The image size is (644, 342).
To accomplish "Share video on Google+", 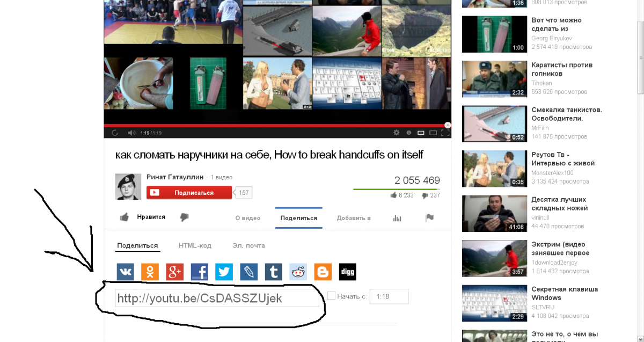I will 174,272.
